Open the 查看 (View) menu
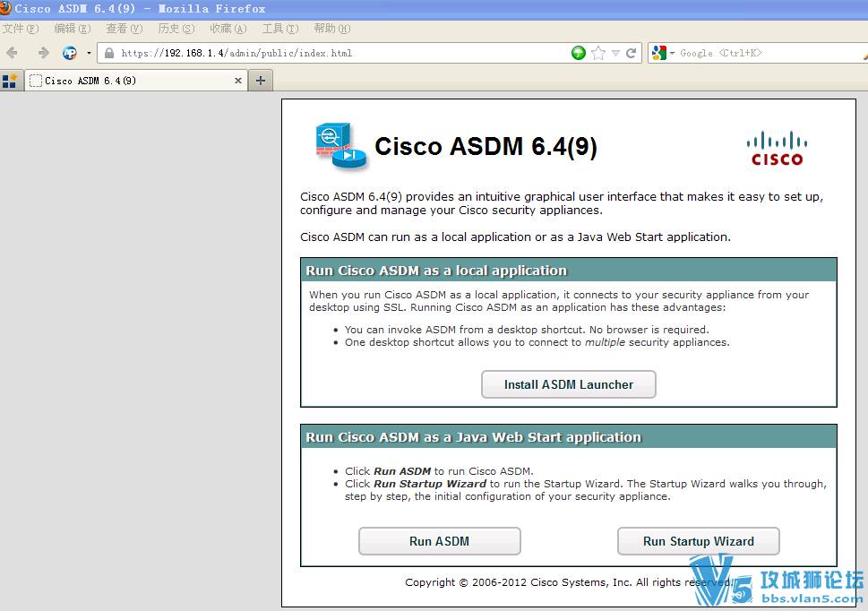868x611 pixels. (x=125, y=29)
